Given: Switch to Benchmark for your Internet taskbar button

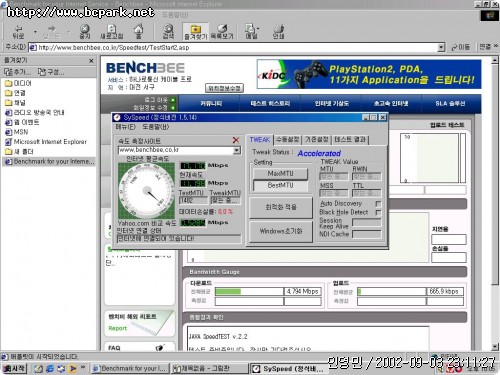Looking at the screenshot, I should point(130,368).
